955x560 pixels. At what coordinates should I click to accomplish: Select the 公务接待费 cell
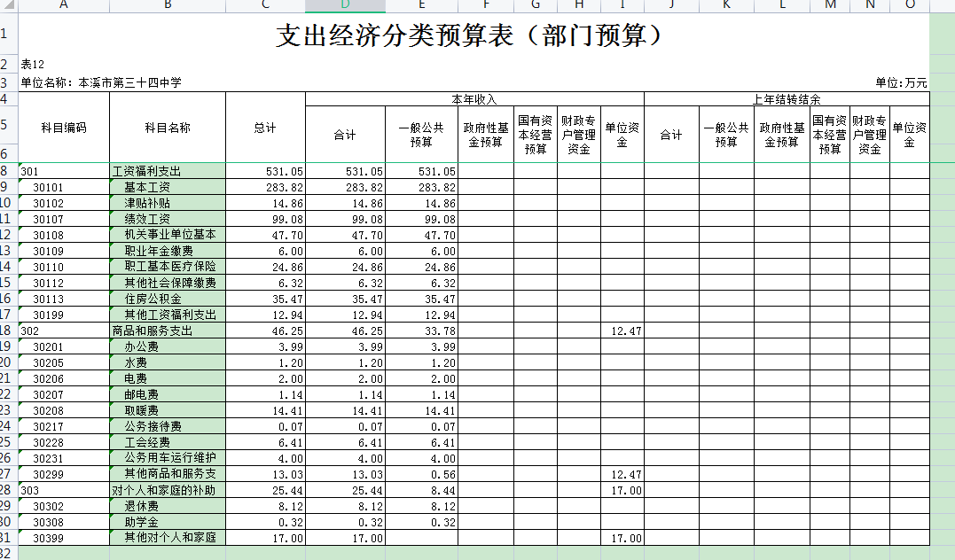click(x=168, y=426)
